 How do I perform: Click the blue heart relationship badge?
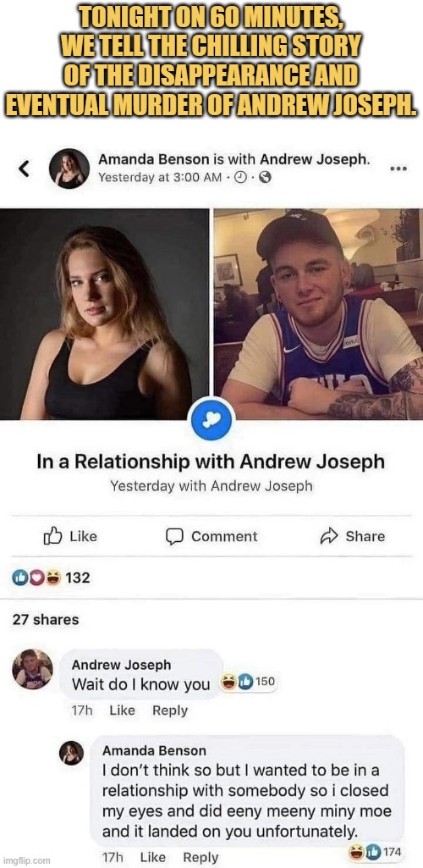pos(211,420)
